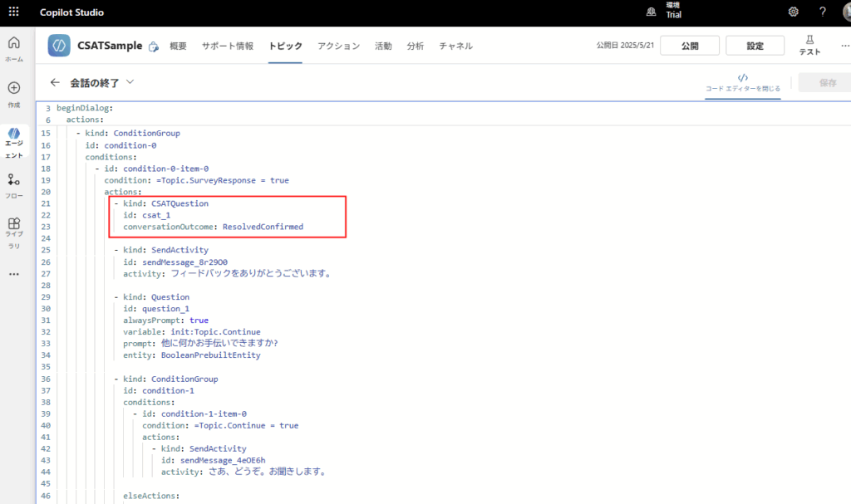Open the テスト test pane

(x=809, y=46)
